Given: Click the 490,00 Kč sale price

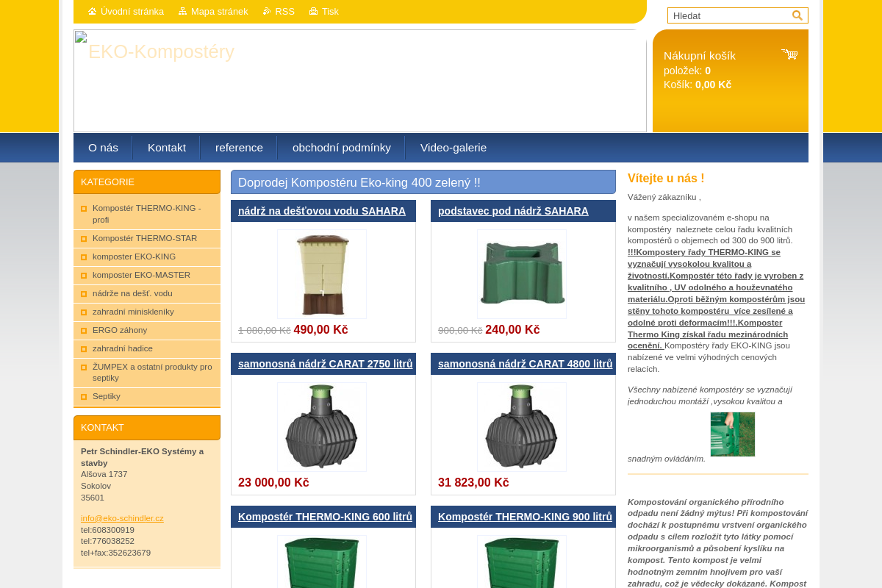Looking at the screenshot, I should (x=320, y=330).
